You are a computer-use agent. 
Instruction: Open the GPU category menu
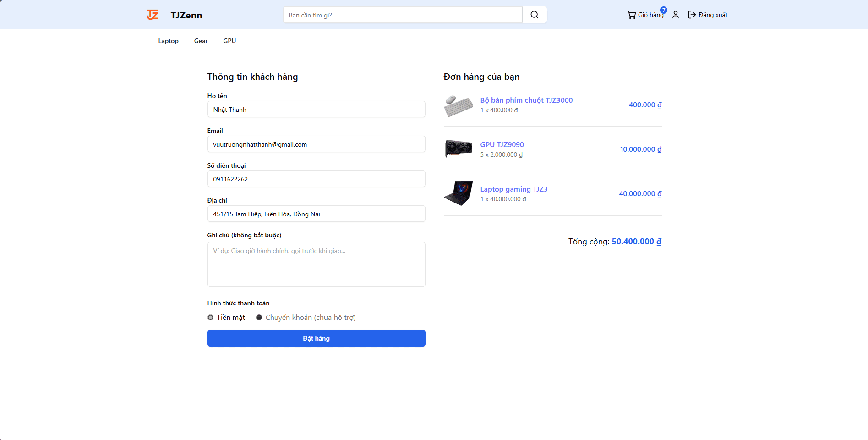229,41
